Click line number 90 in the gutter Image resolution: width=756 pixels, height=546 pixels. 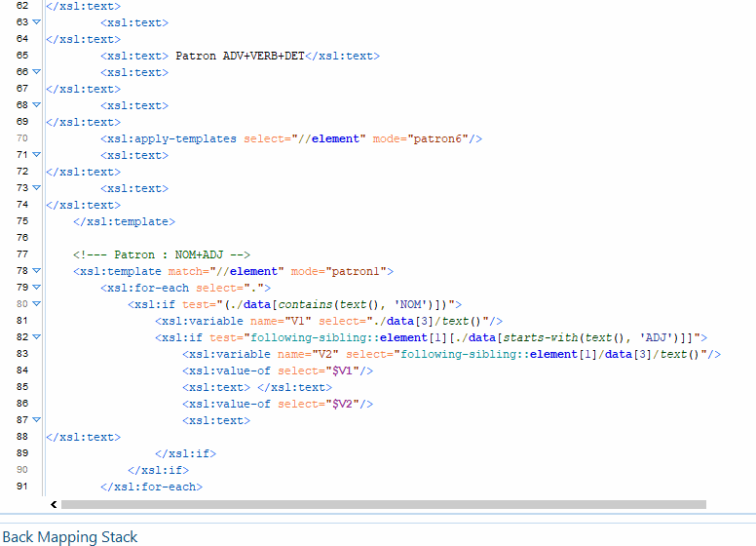coord(22,470)
